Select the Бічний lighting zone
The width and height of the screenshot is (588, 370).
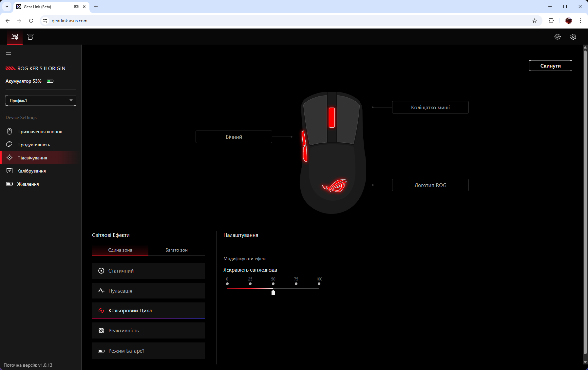(x=234, y=137)
